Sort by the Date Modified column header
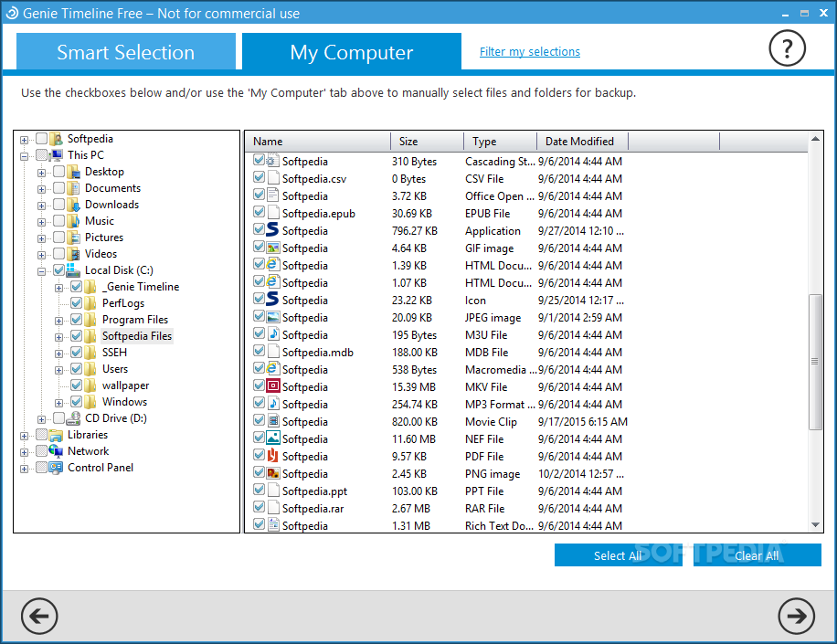Viewport: 837px width, 644px height. click(583, 142)
